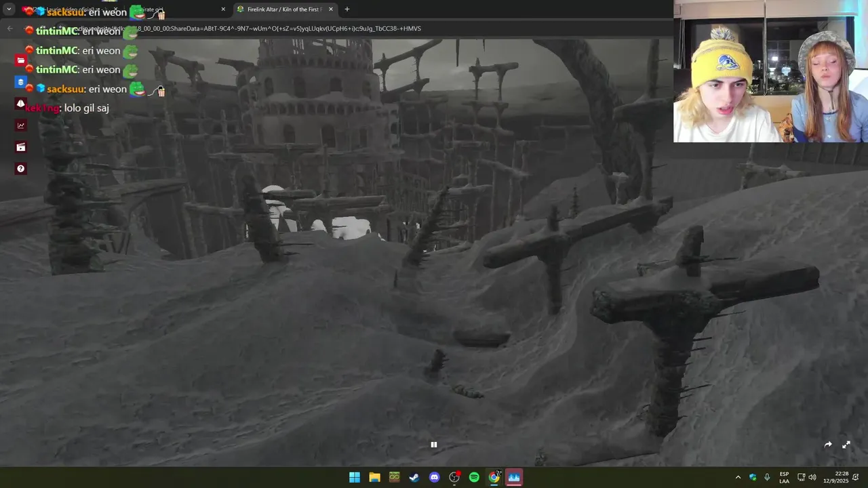
Task: Click Windows Security shield tray icon
Action: tap(753, 477)
